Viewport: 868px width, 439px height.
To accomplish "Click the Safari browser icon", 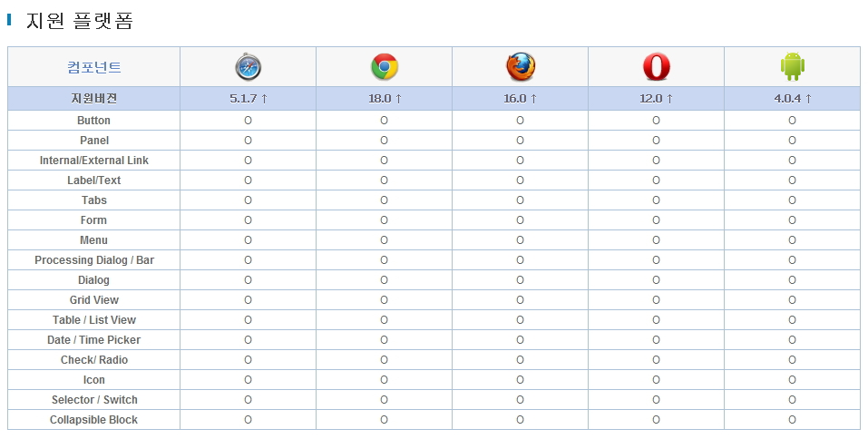I will coord(248,67).
